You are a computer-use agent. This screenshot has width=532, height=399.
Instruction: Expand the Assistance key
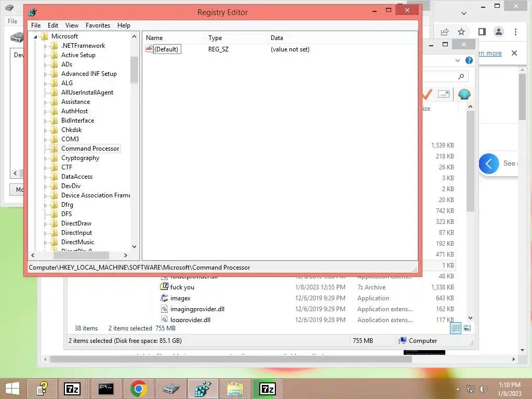(x=45, y=102)
